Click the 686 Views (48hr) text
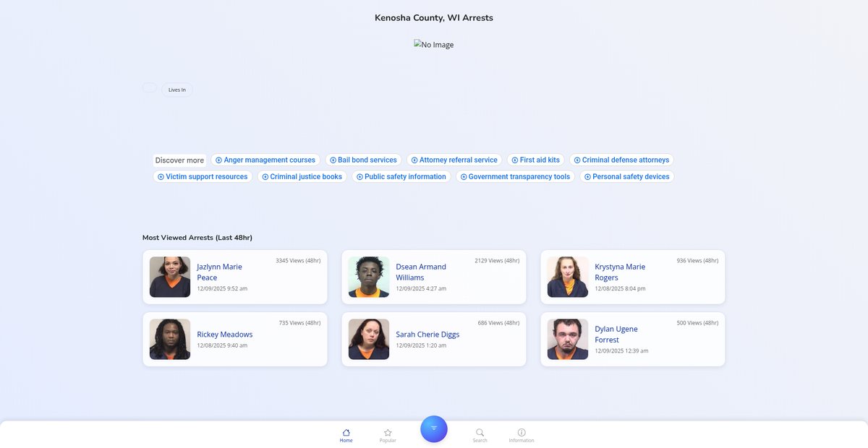Viewport: 868px width, 448px height. point(499,322)
